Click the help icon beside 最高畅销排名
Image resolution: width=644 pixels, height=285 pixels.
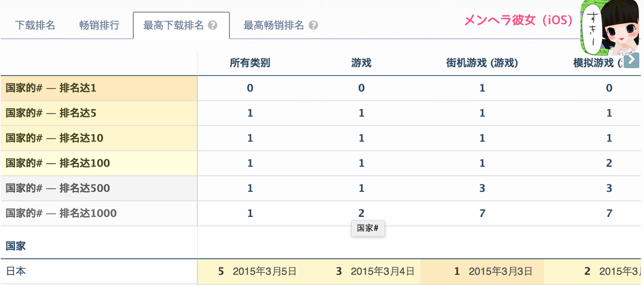313,25
